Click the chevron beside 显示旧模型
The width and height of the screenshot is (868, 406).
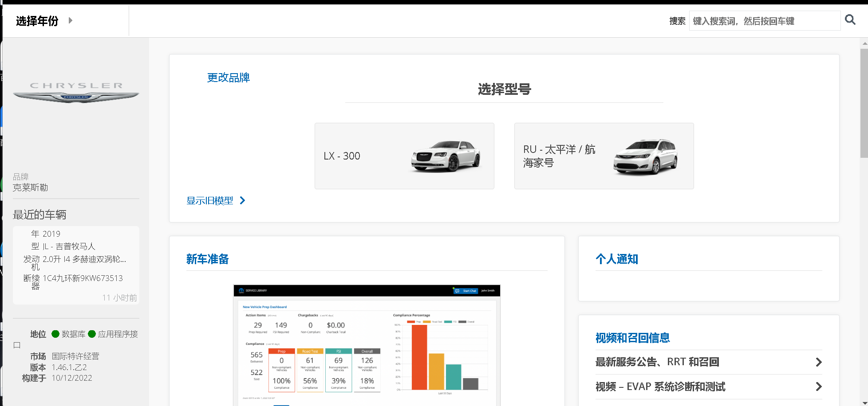point(242,201)
